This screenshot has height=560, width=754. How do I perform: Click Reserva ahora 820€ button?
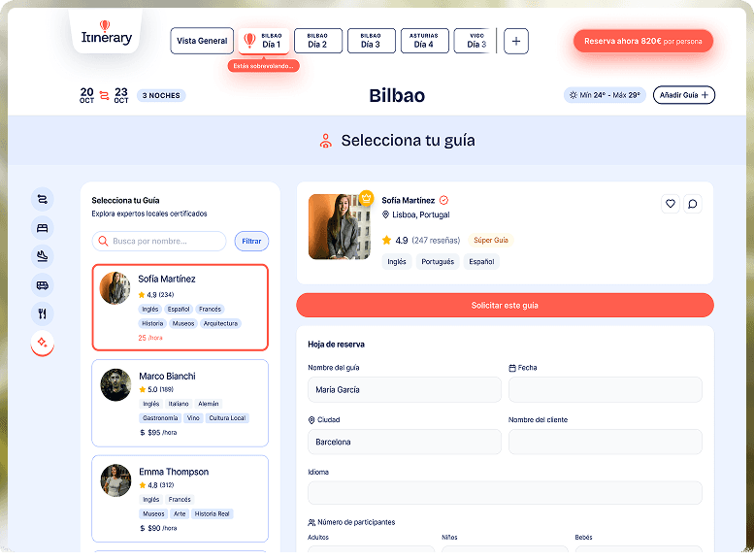coord(643,42)
